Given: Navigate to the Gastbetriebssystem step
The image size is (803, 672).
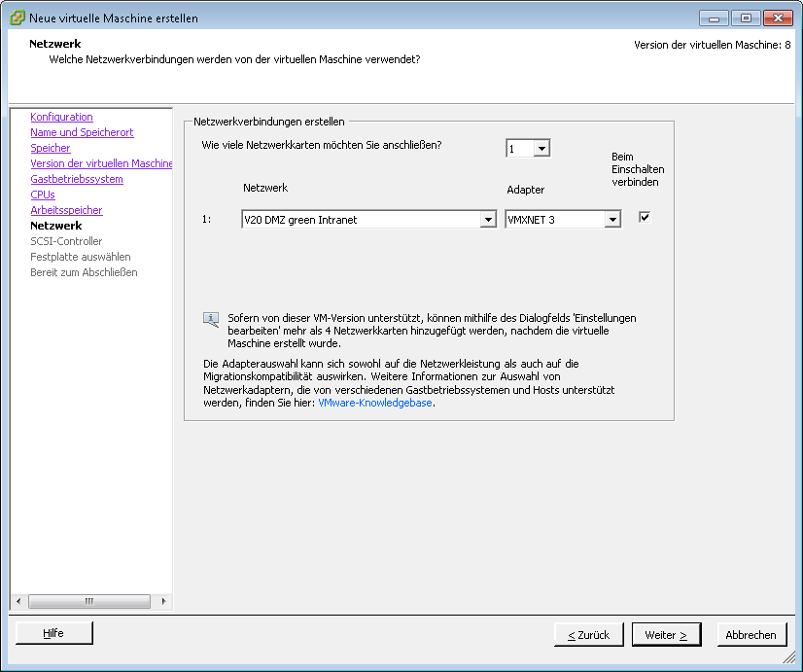Looking at the screenshot, I should (77, 179).
